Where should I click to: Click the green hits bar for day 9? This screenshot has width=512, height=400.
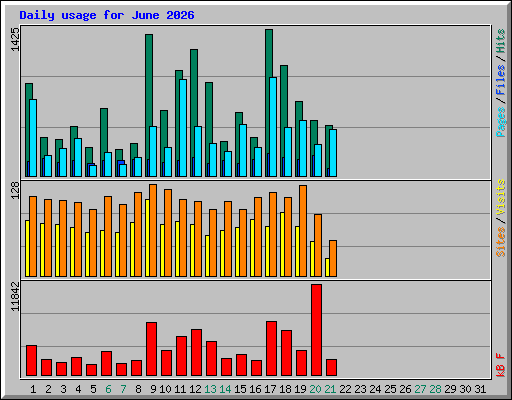(x=149, y=80)
